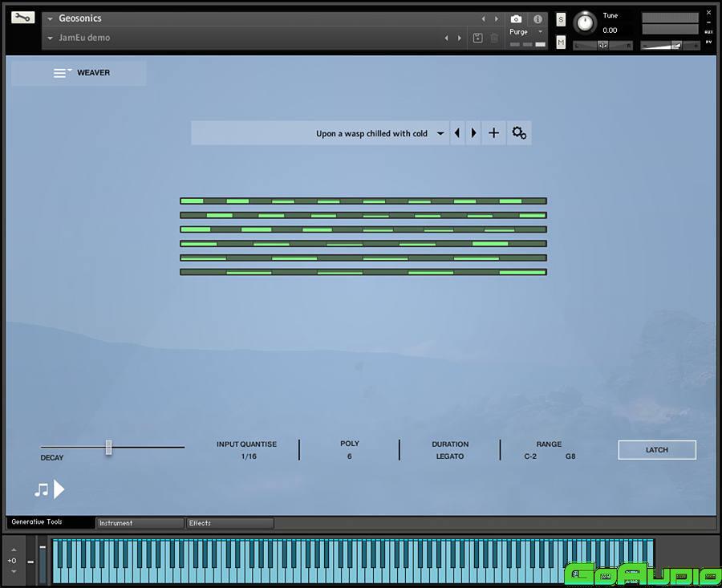Set Range high value G8
The image size is (722, 588).
click(570, 456)
